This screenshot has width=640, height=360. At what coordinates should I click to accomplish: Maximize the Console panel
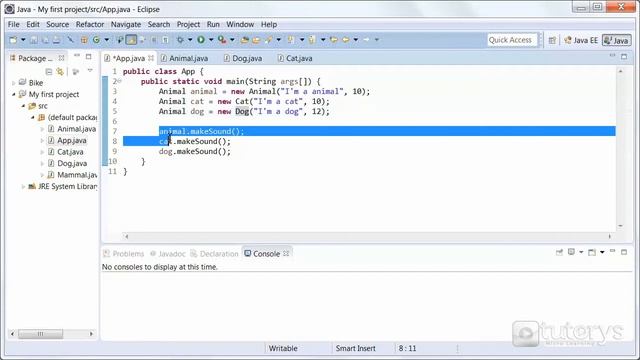(624, 252)
